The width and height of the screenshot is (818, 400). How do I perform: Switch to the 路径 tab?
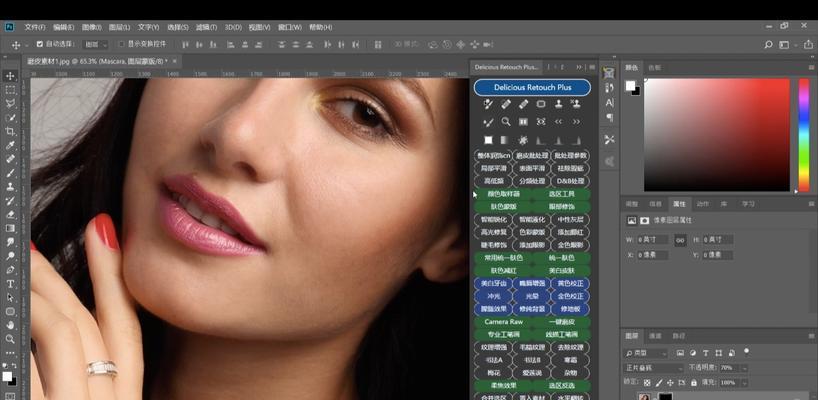[679, 336]
